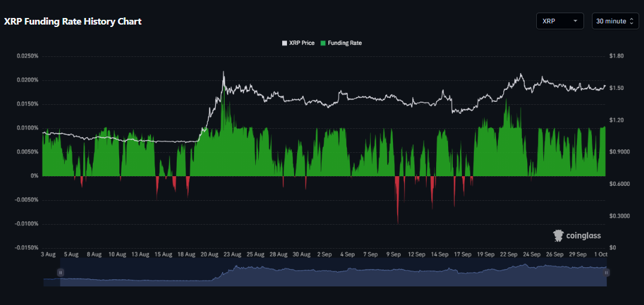Image resolution: width=644 pixels, height=305 pixels.
Task: Toggle the Funding Rate legend item
Action: point(341,43)
